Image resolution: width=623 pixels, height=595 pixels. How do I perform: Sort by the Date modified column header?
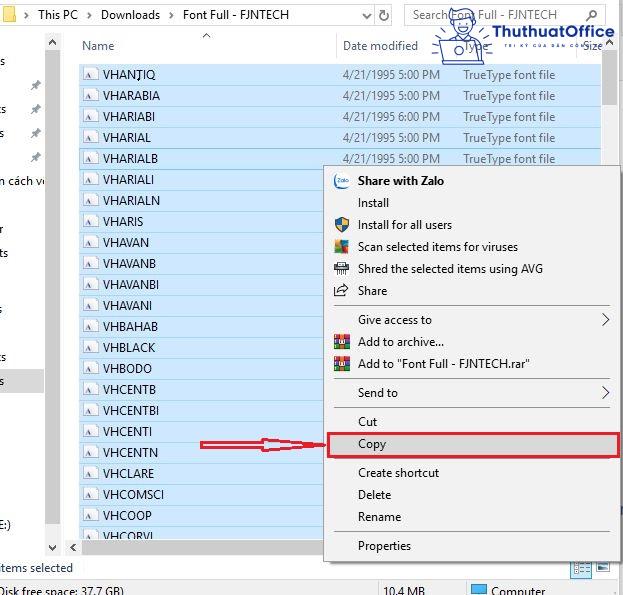tap(380, 46)
